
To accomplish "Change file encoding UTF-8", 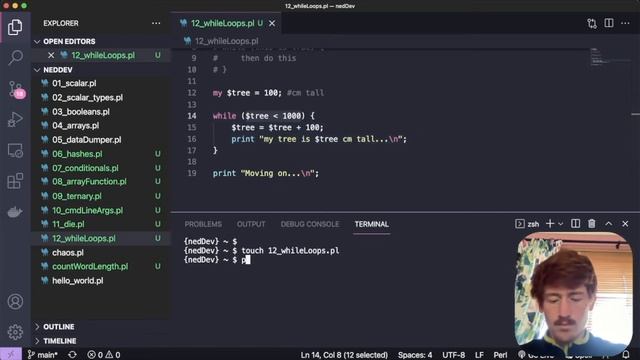I will (453, 355).
